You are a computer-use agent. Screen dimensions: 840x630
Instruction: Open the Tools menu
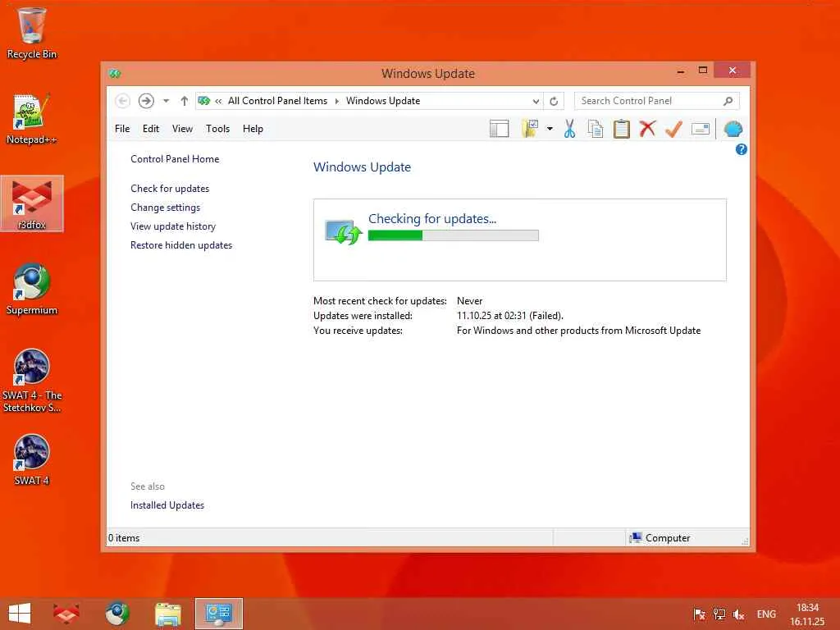217,129
